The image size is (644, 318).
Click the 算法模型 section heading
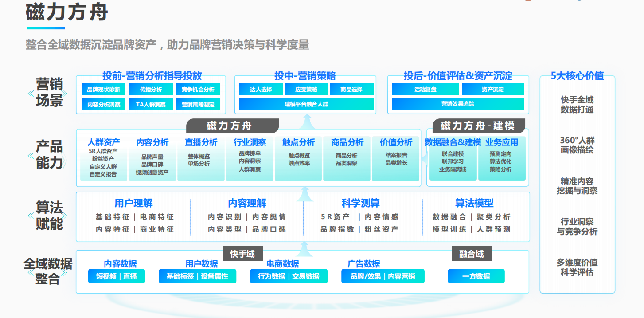pos(474,203)
